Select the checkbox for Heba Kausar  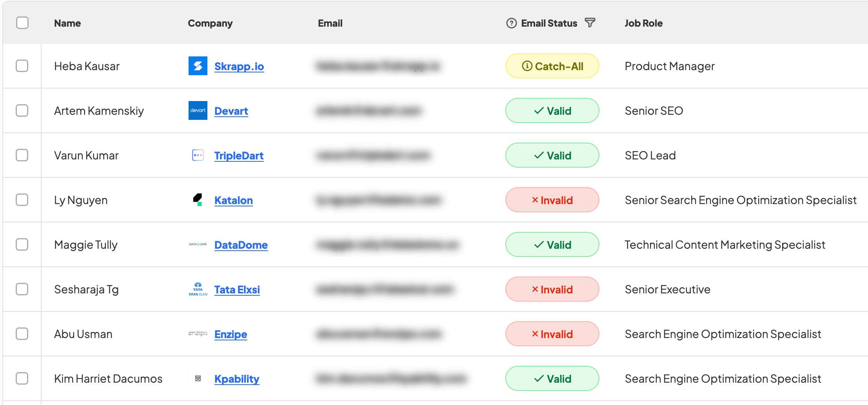pos(22,66)
